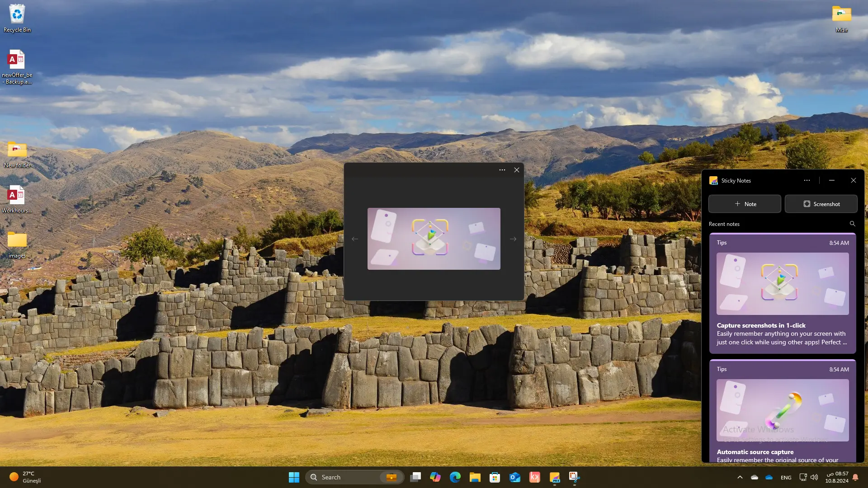Image resolution: width=868 pixels, height=488 pixels.
Task: Expand hidden system tray icons chevron
Action: [740, 477]
